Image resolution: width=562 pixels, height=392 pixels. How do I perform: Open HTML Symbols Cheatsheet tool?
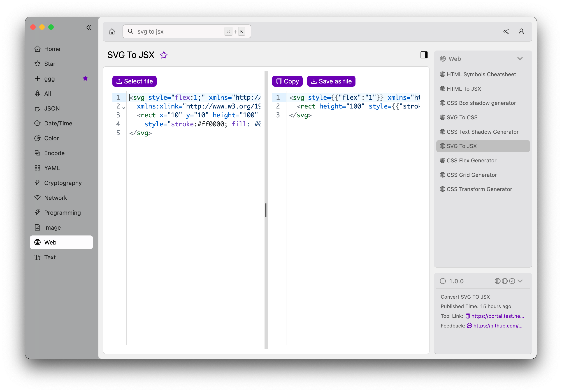point(483,74)
